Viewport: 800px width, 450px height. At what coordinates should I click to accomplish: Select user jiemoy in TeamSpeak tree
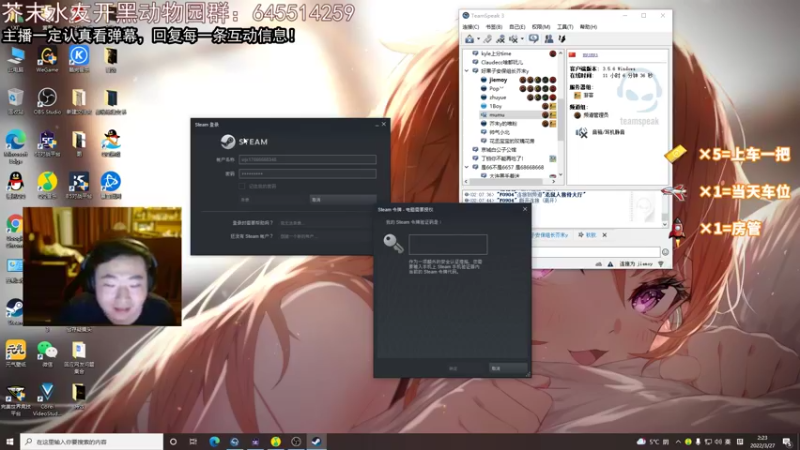(x=498, y=80)
